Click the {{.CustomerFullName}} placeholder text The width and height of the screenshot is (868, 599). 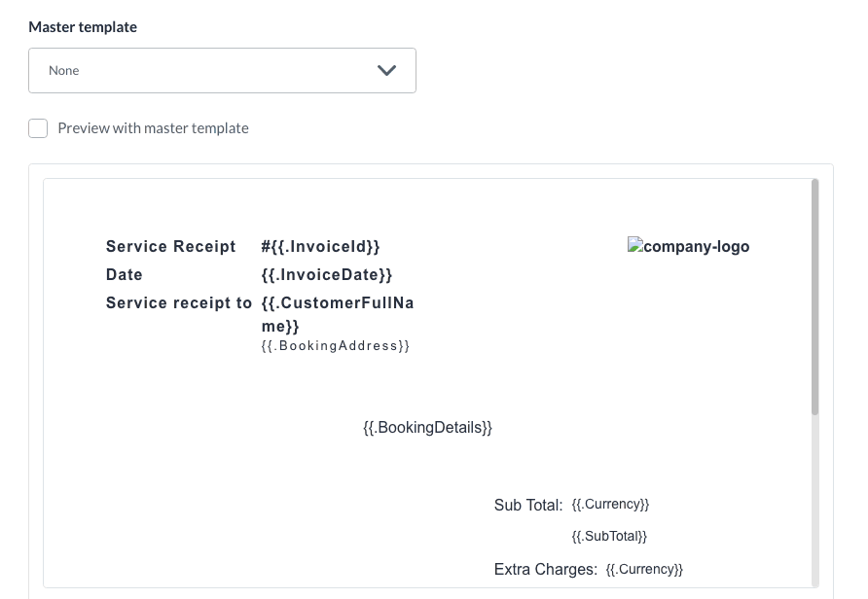338,314
